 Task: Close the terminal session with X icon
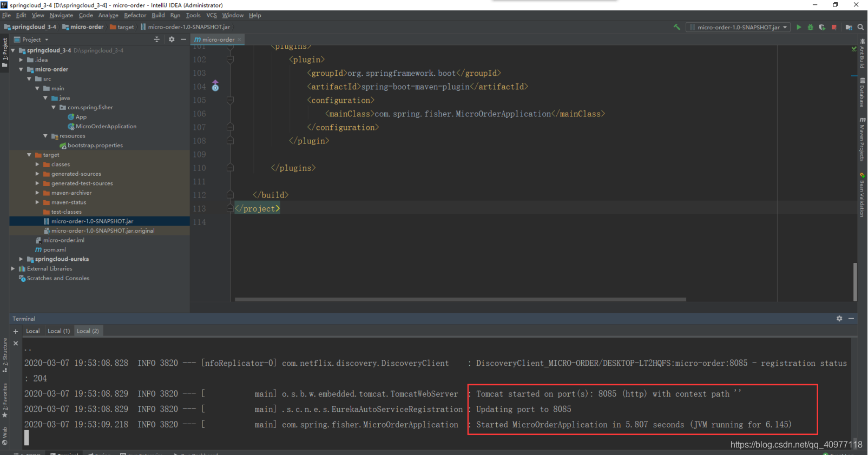click(x=16, y=343)
